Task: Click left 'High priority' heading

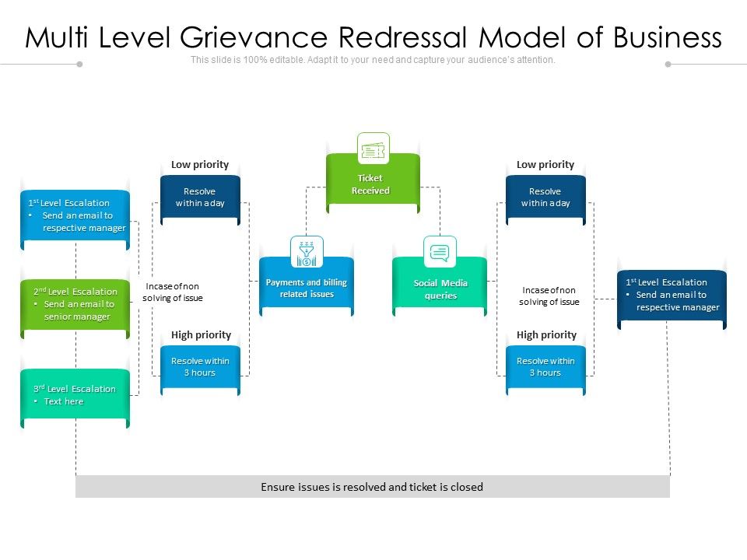Action: tap(201, 334)
